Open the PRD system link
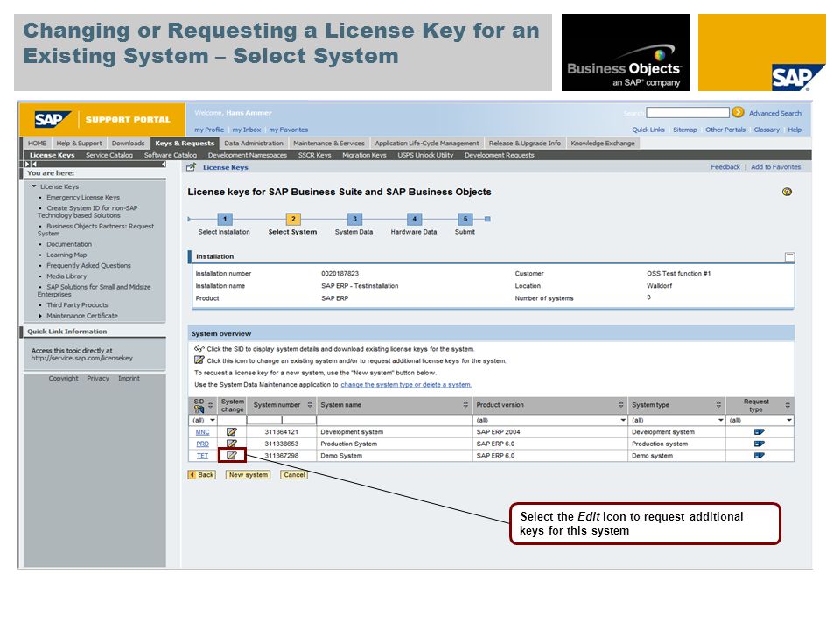This screenshot has height=630, width=840. 202,444
